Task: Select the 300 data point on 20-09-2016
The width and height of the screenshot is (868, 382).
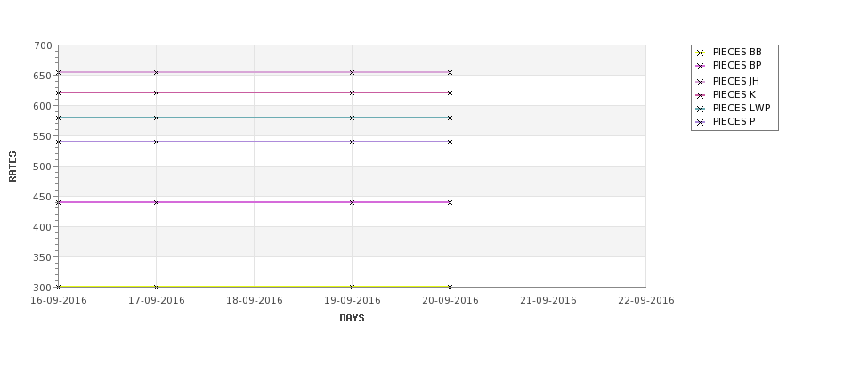Action: [x=450, y=287]
